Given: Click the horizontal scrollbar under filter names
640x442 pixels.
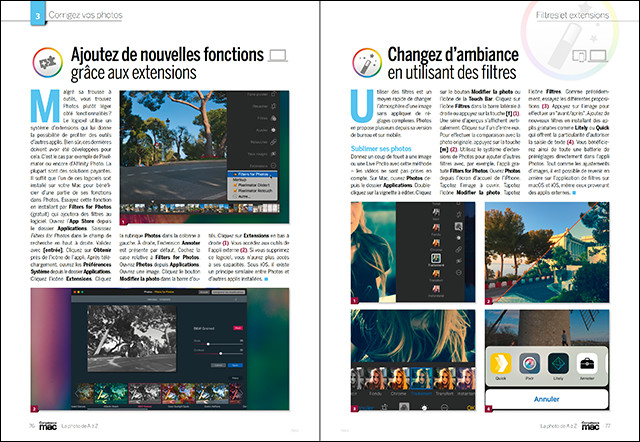Looking at the screenshot, I should (118, 410).
